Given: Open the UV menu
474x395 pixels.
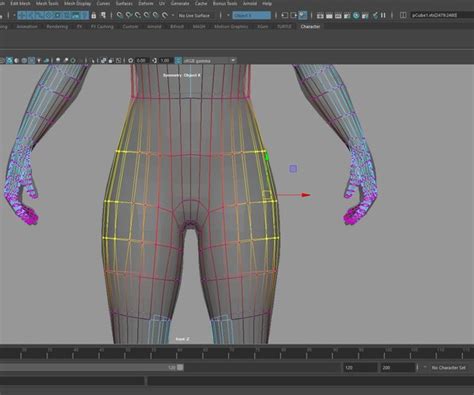Looking at the screenshot, I should (162, 3).
